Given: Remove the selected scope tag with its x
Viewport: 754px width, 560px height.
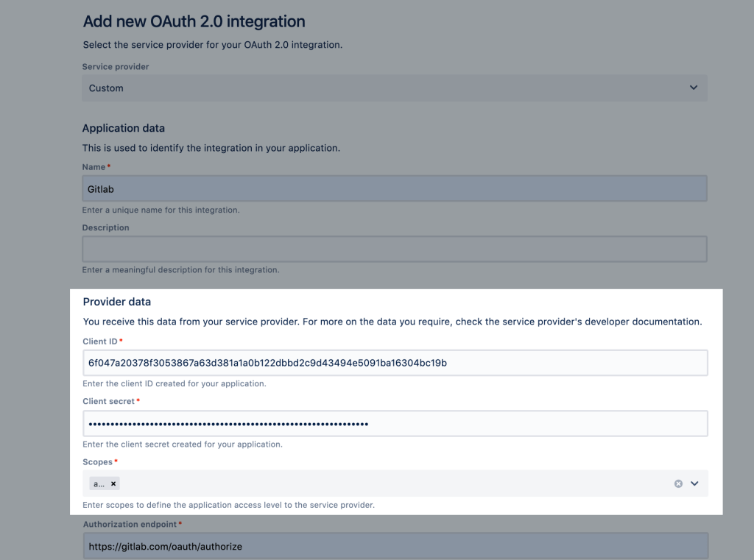Looking at the screenshot, I should 113,483.
